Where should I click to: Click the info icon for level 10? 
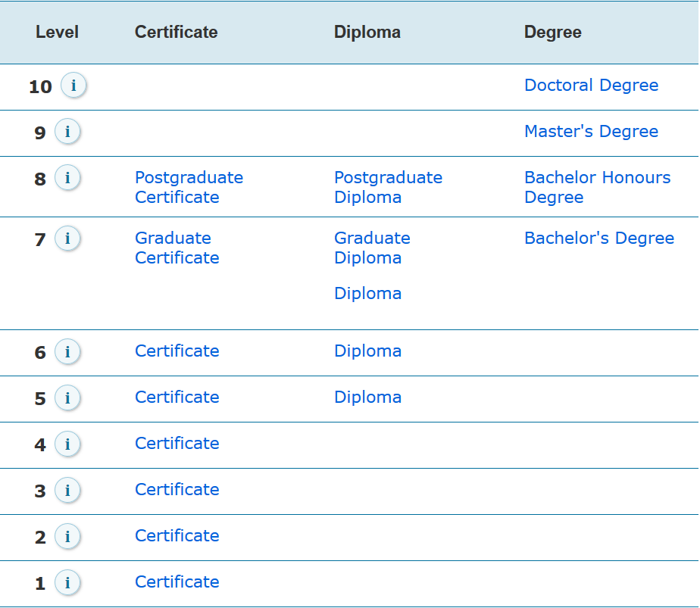[73, 85]
